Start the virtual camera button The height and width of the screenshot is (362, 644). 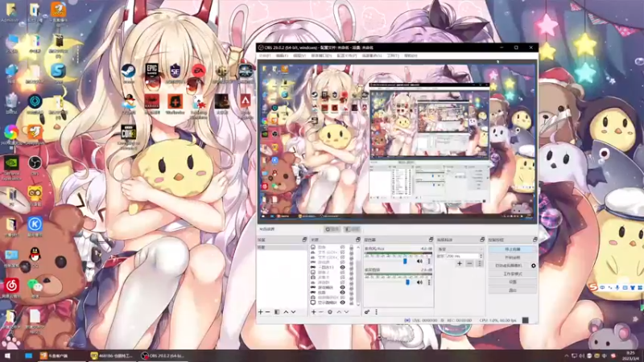509,265
